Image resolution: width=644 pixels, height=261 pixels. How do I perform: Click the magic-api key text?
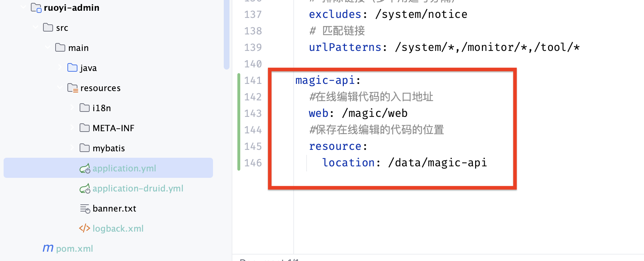[x=325, y=80]
